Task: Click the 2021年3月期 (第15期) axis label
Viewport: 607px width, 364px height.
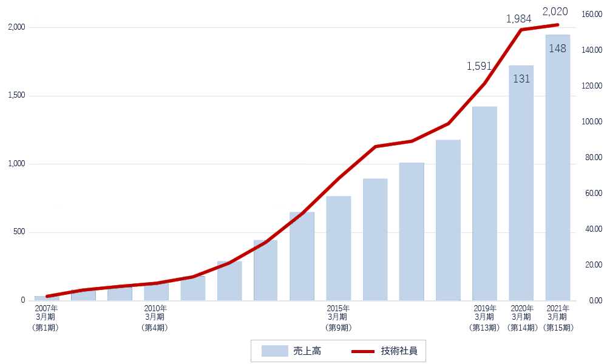Action: [x=558, y=318]
